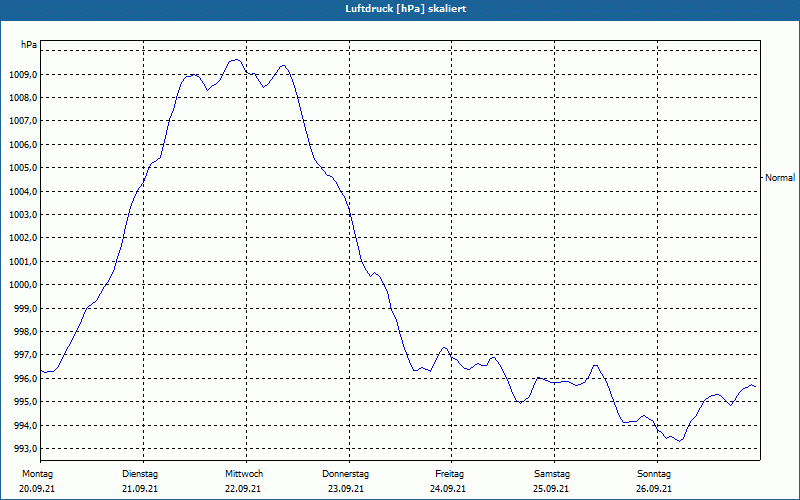The height and width of the screenshot is (500, 800).
Task: Click the pressure curve's lowest dip on Sonntag
Action: [x=680, y=441]
